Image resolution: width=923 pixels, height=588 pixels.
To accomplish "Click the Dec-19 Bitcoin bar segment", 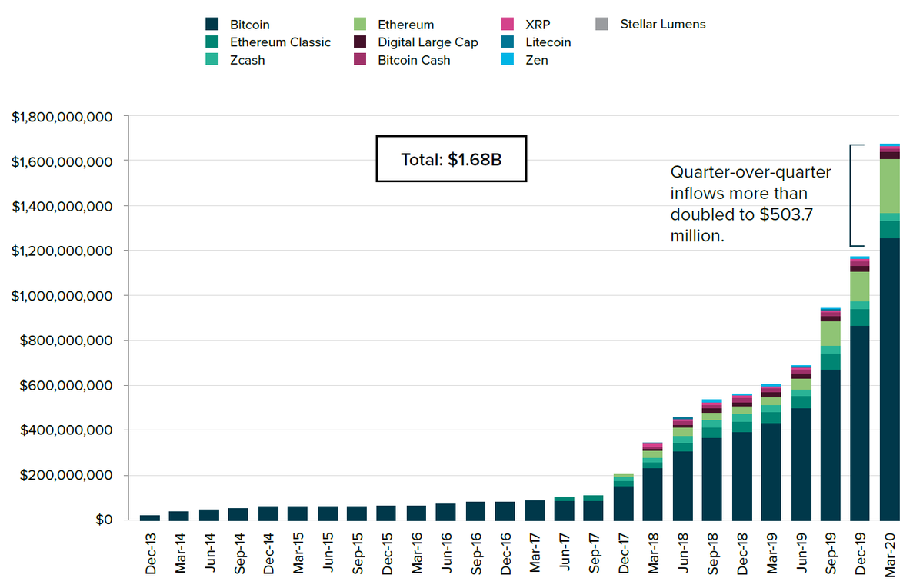I will tap(860, 423).
